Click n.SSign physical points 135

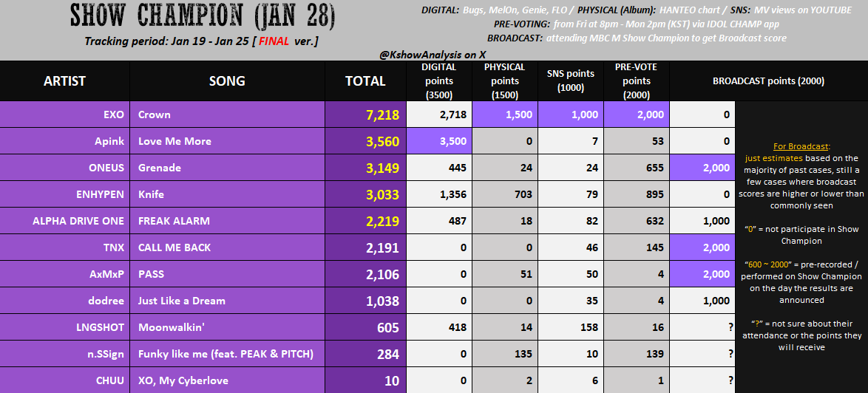coord(505,354)
